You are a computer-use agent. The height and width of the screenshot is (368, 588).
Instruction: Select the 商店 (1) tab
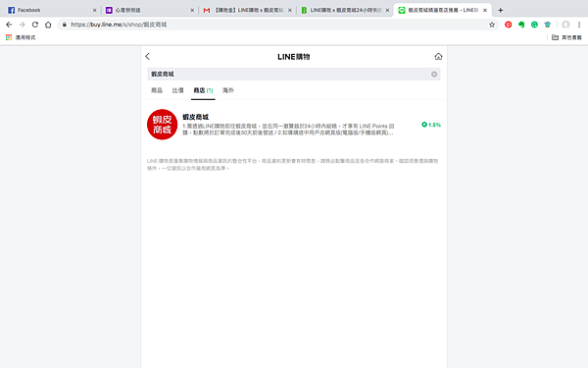203,90
